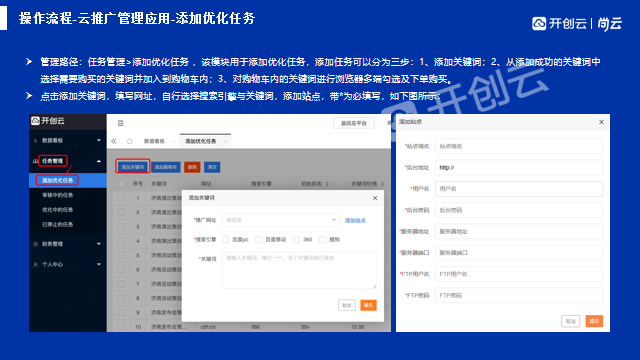Close the 数据看板 tab with its x

point(173,141)
